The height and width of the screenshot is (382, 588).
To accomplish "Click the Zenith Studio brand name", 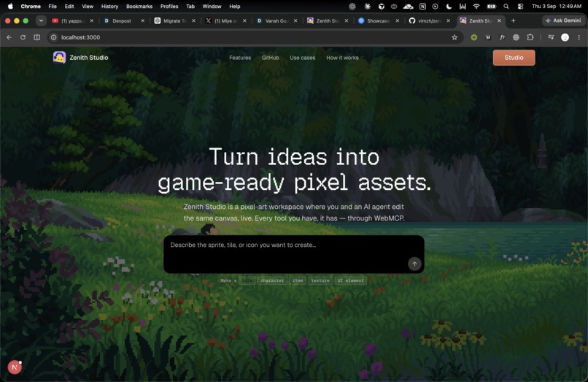I will coord(89,58).
